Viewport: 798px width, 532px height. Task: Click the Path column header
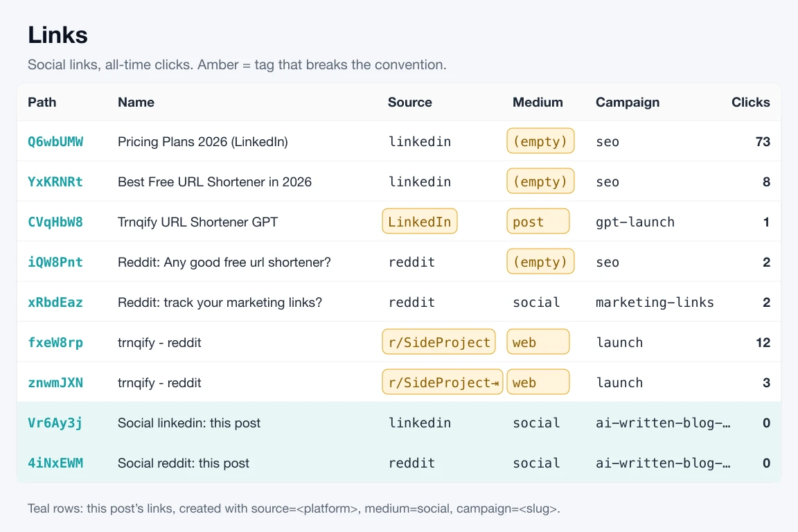pos(42,103)
